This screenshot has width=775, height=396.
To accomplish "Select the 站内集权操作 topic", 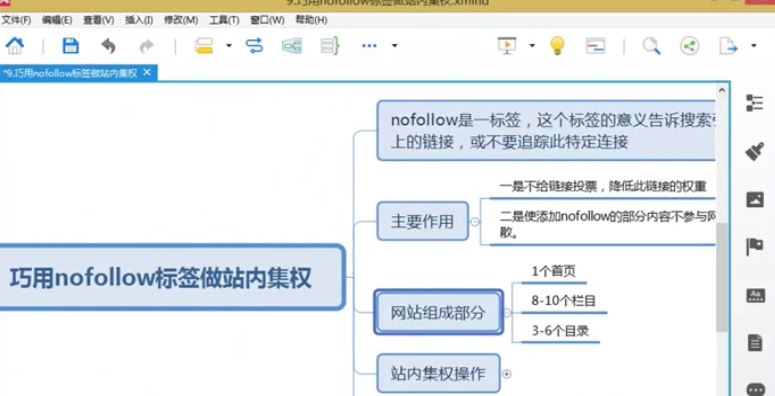I will [x=438, y=373].
